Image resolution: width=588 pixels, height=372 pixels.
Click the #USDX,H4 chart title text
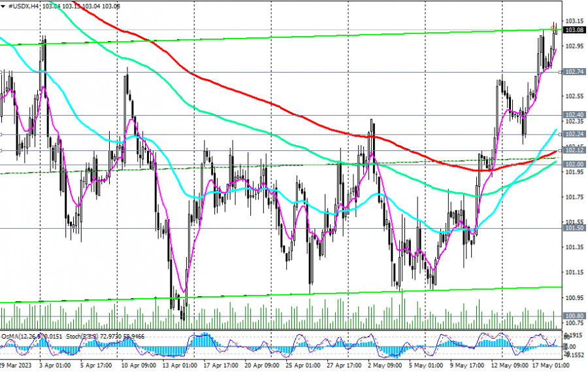point(24,7)
